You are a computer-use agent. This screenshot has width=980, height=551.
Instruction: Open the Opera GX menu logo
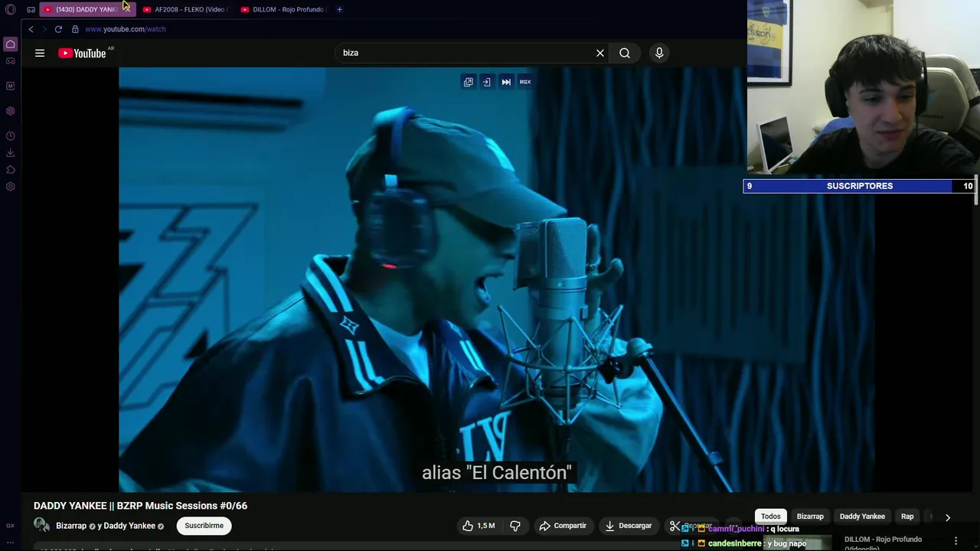(x=11, y=9)
